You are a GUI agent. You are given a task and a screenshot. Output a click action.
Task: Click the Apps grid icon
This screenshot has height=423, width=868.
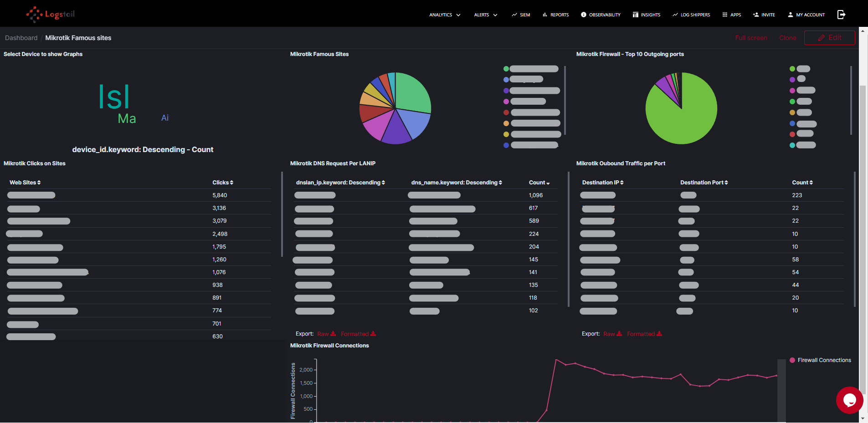pyautogui.click(x=725, y=15)
